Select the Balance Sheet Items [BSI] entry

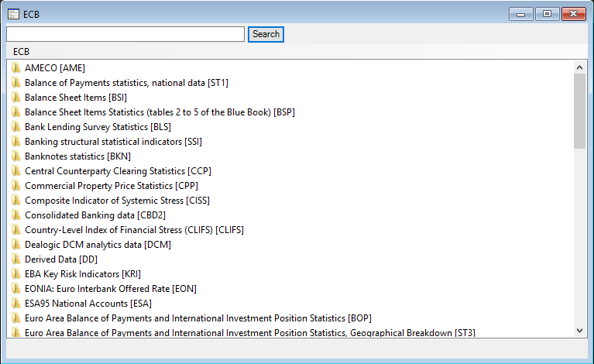(x=76, y=98)
